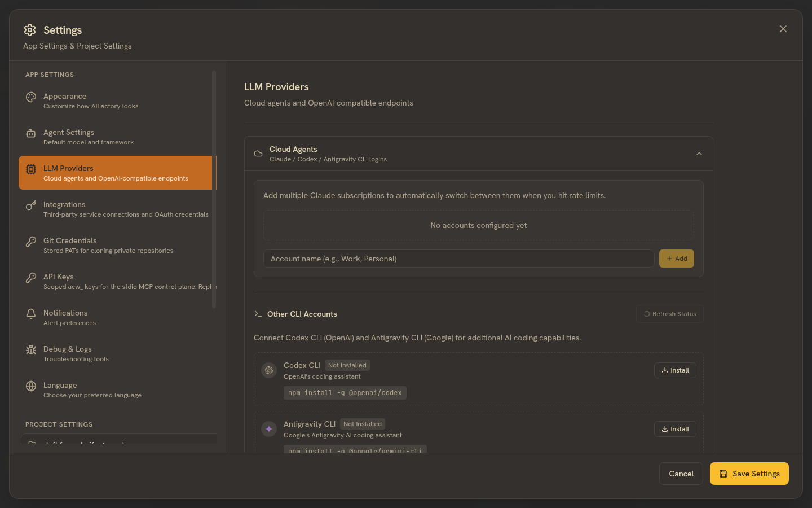Click the Other CLI Accounts terminal icon

(x=258, y=314)
